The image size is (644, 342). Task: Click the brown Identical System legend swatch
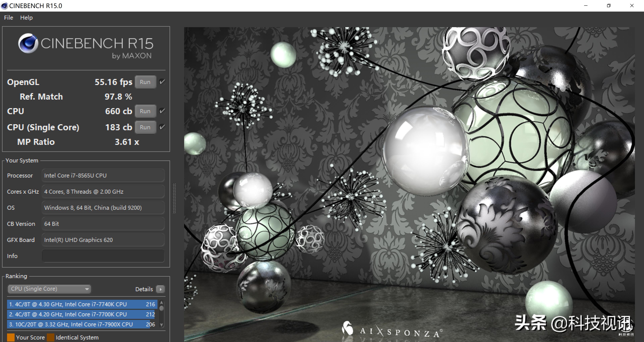pos(50,337)
